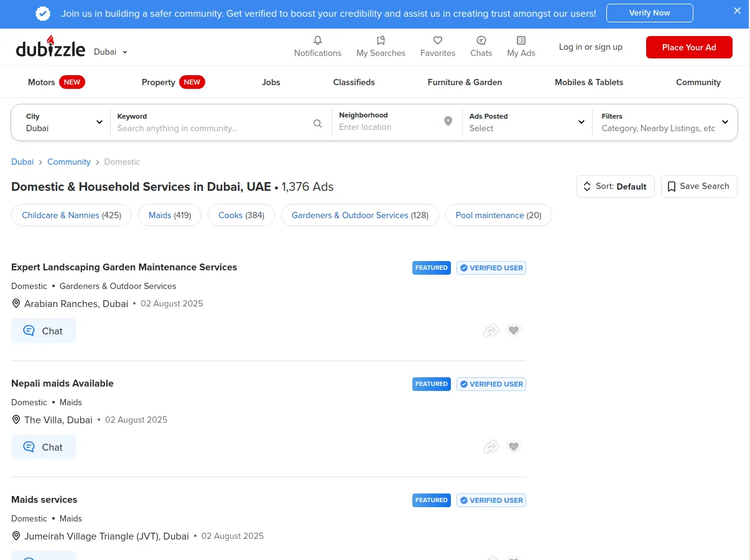Chat with Nepali maids advertiser

coord(44,447)
